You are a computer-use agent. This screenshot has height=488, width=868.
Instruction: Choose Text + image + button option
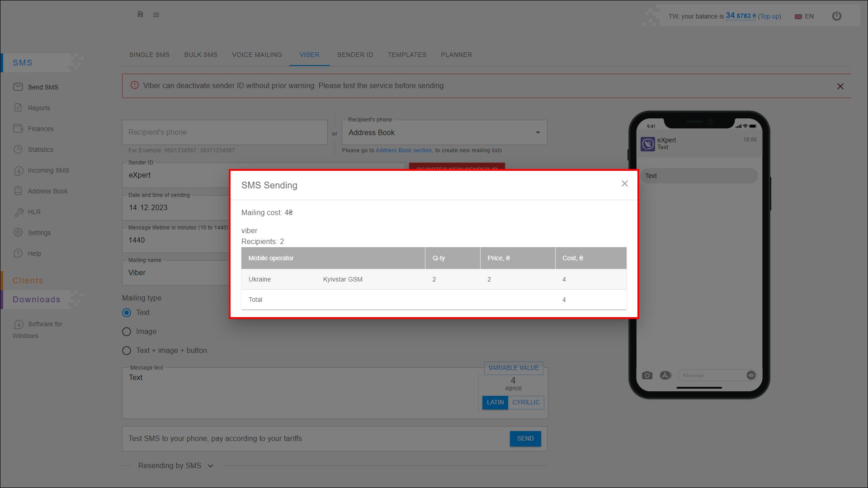[x=127, y=351]
